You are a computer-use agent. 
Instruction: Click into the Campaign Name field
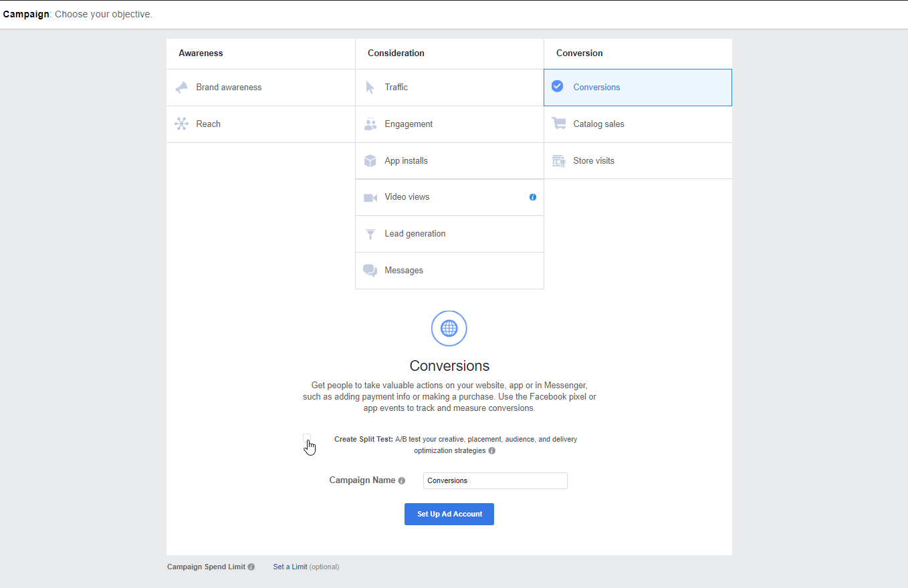(x=495, y=480)
